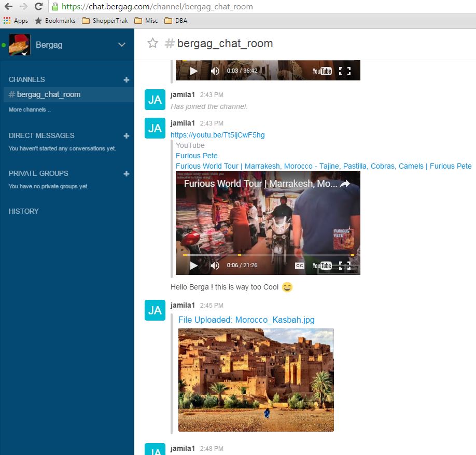Click the More channels link
Viewport: 476px width, 455px height.
click(30, 110)
